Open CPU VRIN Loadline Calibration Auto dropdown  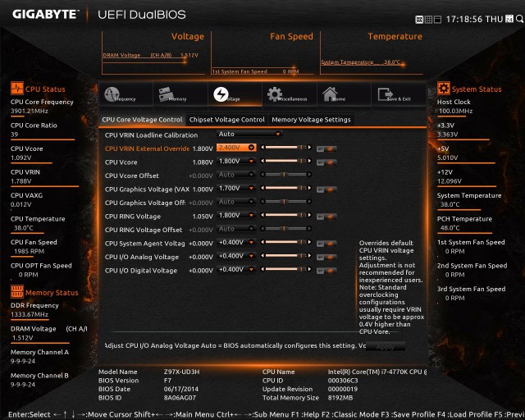[249, 134]
